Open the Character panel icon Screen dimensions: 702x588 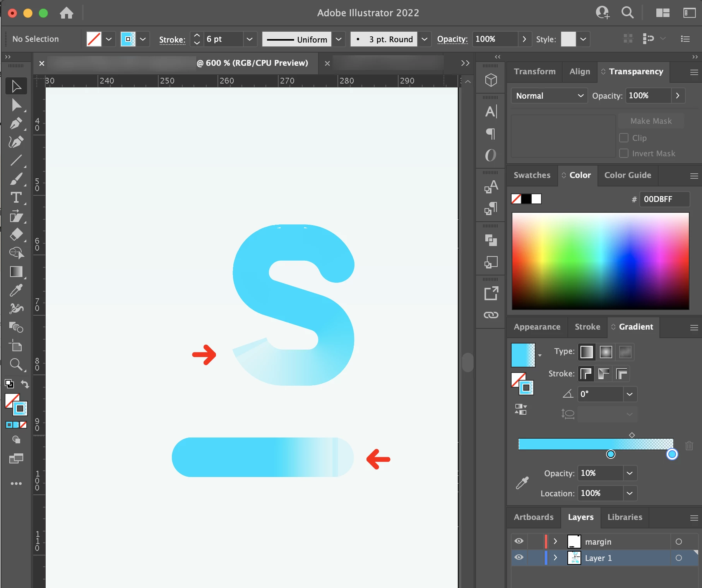tap(491, 112)
